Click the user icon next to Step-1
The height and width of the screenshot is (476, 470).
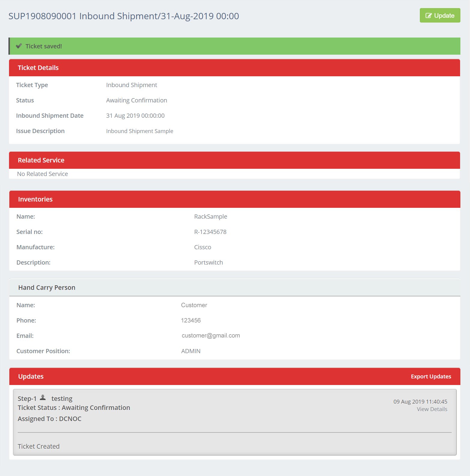[43, 398]
